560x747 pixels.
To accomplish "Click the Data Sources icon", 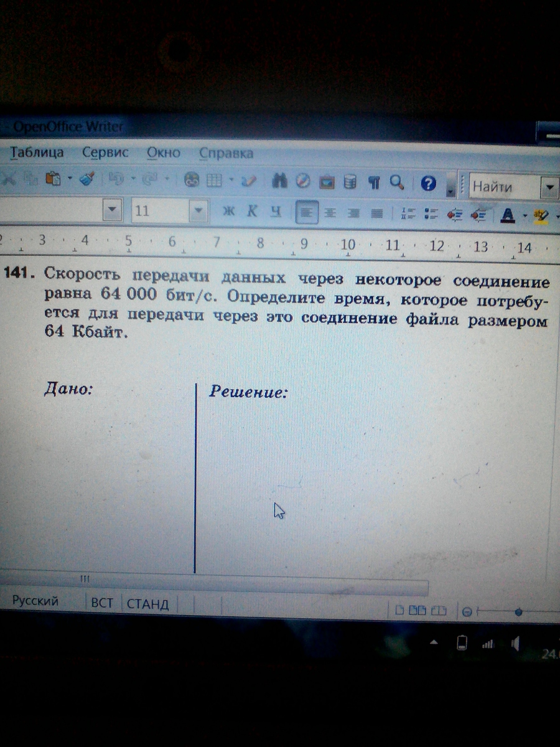I will click(x=350, y=182).
